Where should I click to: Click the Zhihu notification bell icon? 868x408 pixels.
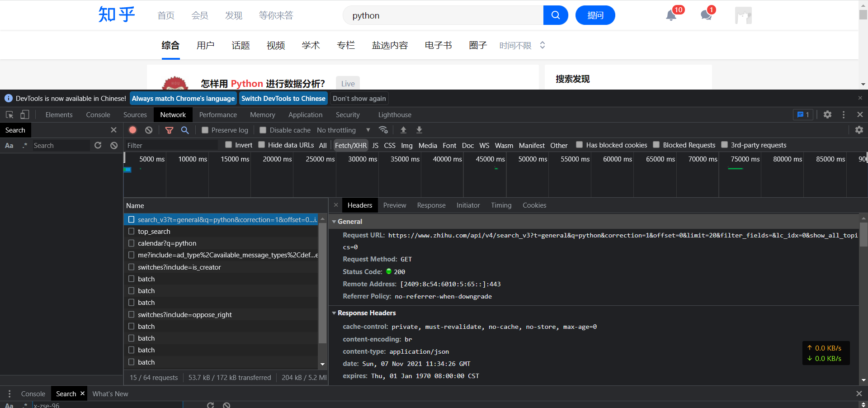tap(671, 15)
